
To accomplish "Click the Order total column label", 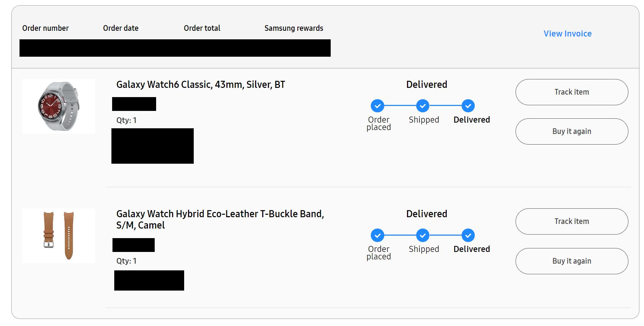I will (202, 28).
